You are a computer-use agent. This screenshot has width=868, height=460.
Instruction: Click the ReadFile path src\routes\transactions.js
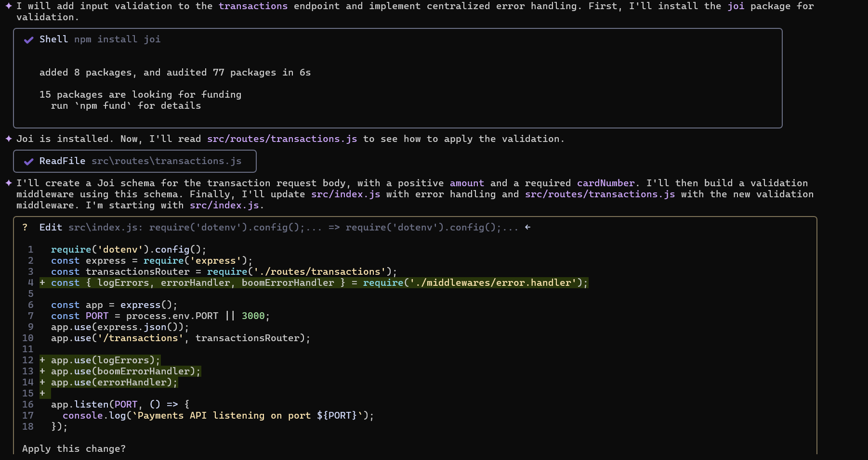pos(166,161)
